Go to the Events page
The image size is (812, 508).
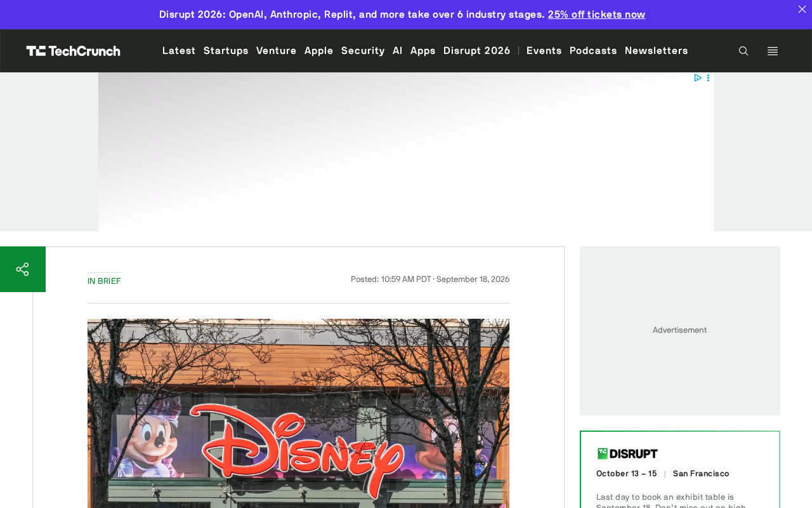[544, 50]
